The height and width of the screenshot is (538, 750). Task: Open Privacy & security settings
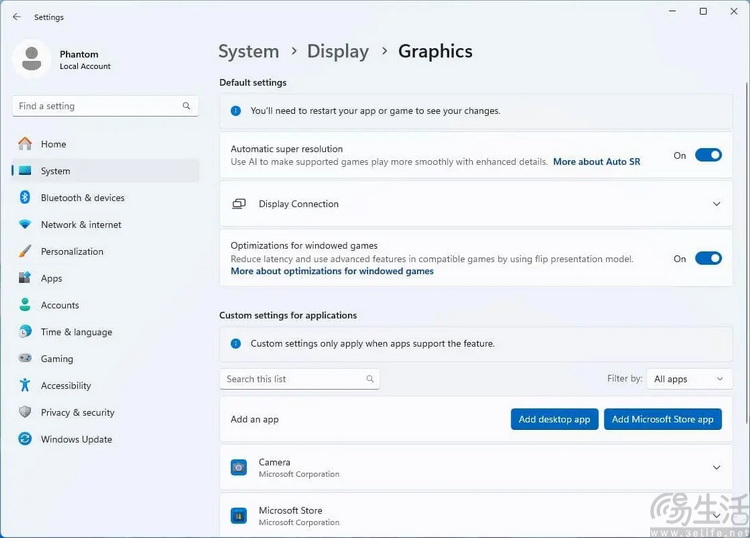(105, 412)
